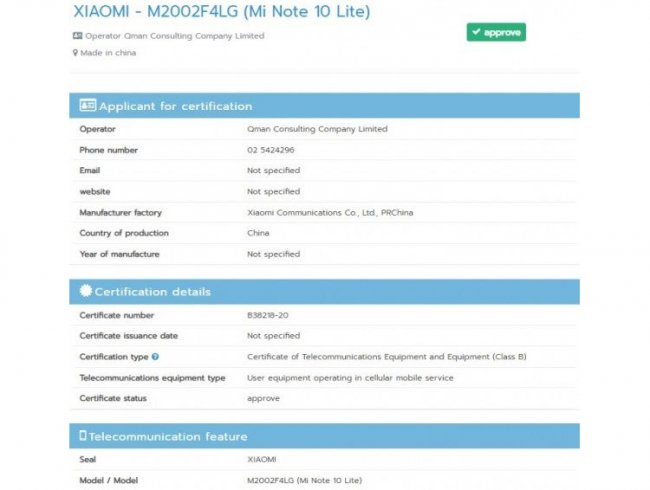Viewport: 650px width, 490px height.
Task: Click the gear icon in Certification details header
Action: pos(86,292)
